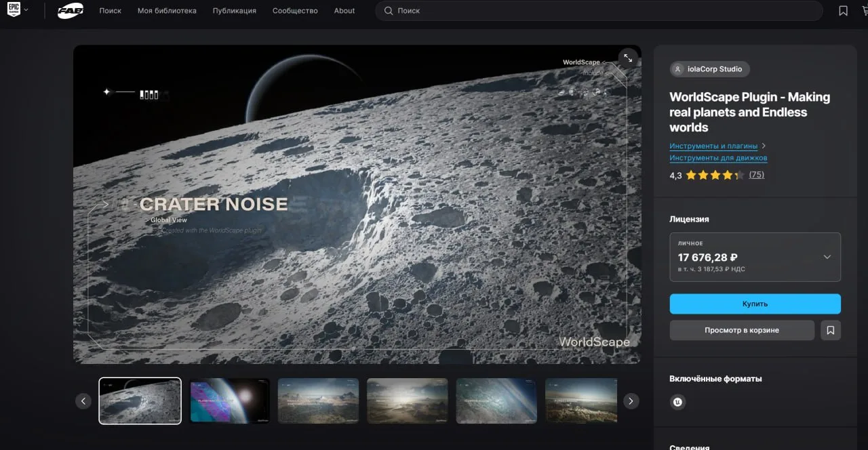Open the Личное license dropdown
The width and height of the screenshot is (868, 450).
pos(755,257)
